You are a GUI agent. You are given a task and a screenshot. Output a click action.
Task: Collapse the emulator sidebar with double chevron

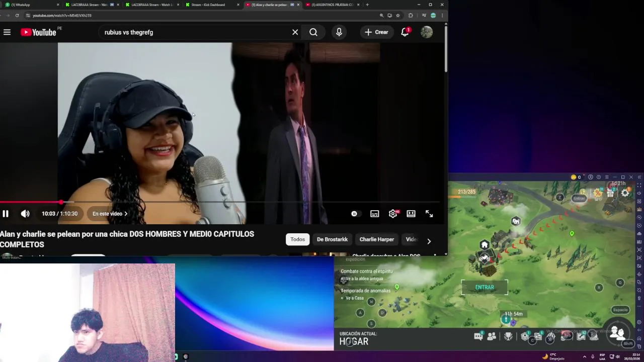pos(639,177)
